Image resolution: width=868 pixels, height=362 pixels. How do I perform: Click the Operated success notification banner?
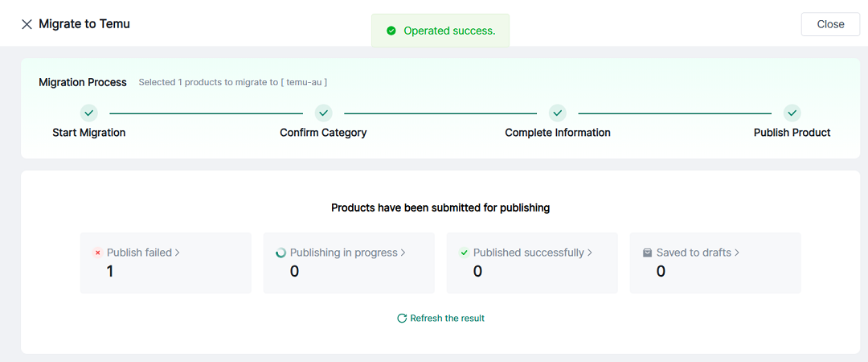click(440, 31)
